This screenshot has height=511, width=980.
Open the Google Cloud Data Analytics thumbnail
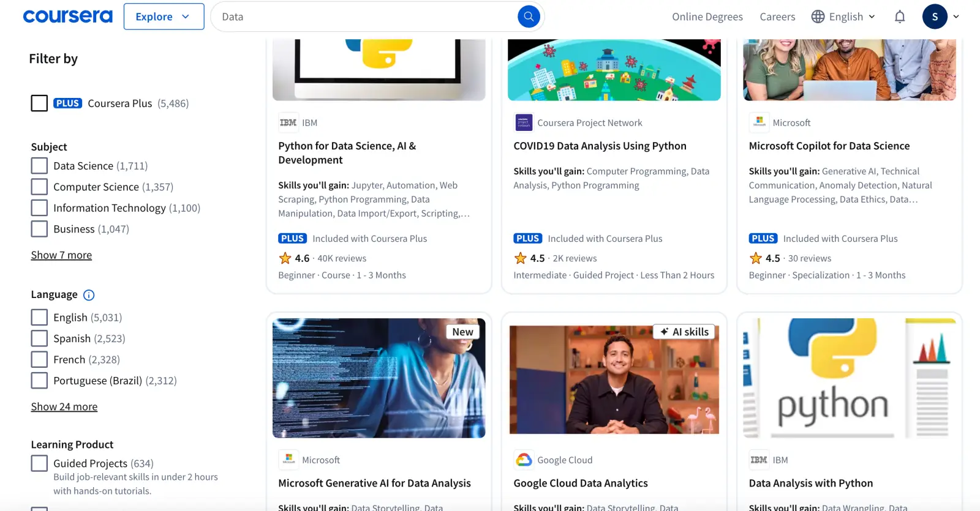614,378
